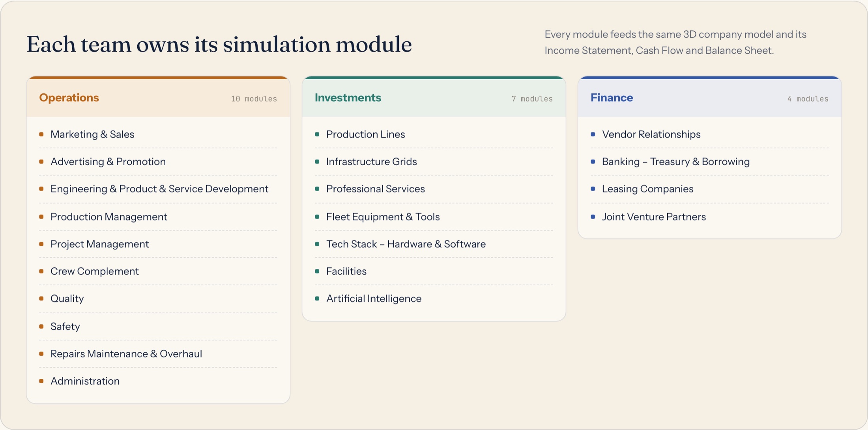Click the '7 modules' count label
868x430 pixels.
coord(532,99)
